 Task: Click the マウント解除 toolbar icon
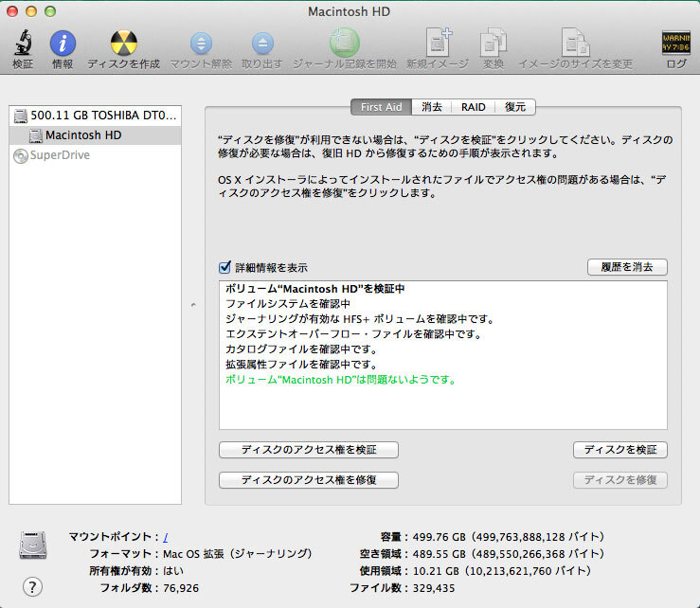point(202,44)
